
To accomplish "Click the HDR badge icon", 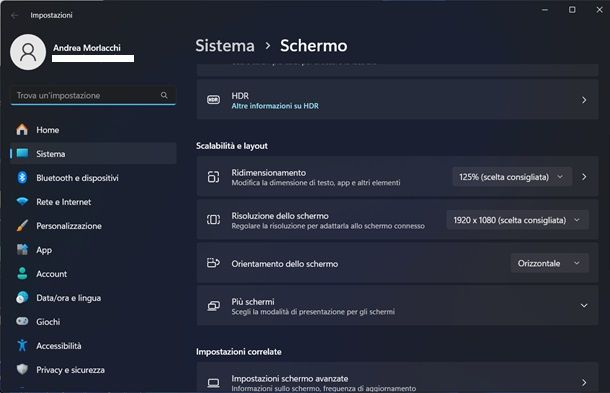I will click(213, 100).
